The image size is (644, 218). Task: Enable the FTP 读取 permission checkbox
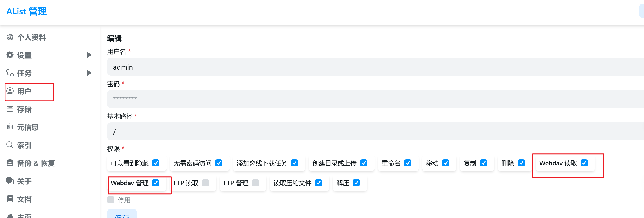coord(205,183)
